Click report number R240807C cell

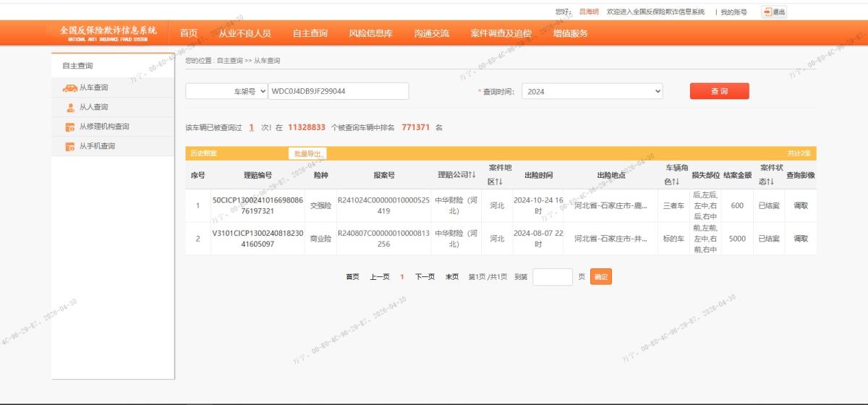point(383,239)
